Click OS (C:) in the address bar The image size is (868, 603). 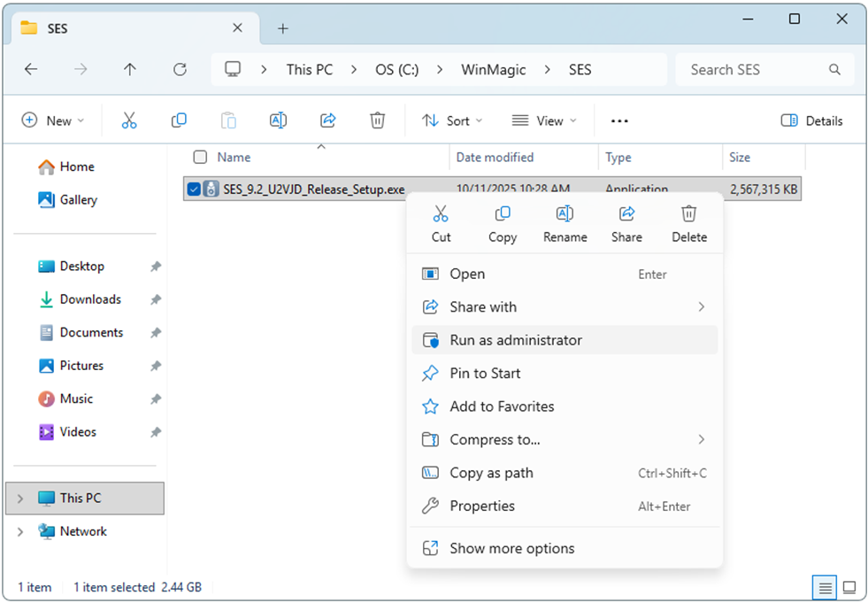point(397,70)
